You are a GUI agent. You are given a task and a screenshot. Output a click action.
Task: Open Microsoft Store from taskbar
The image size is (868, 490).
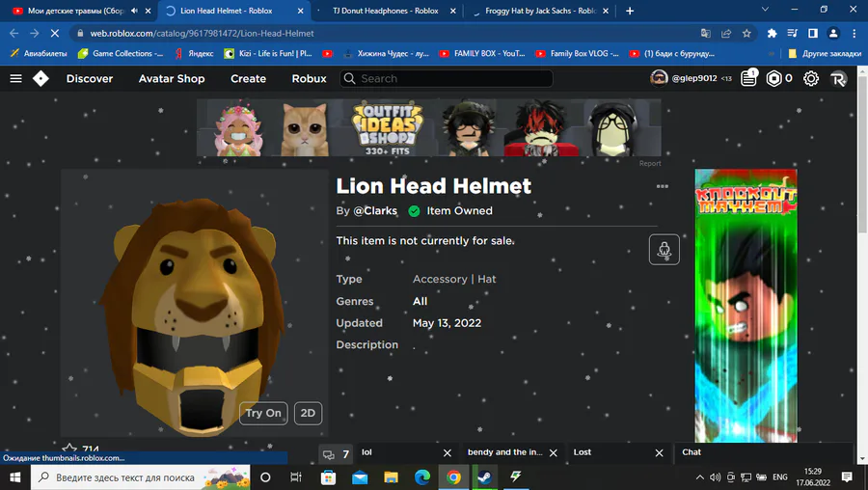(328, 477)
